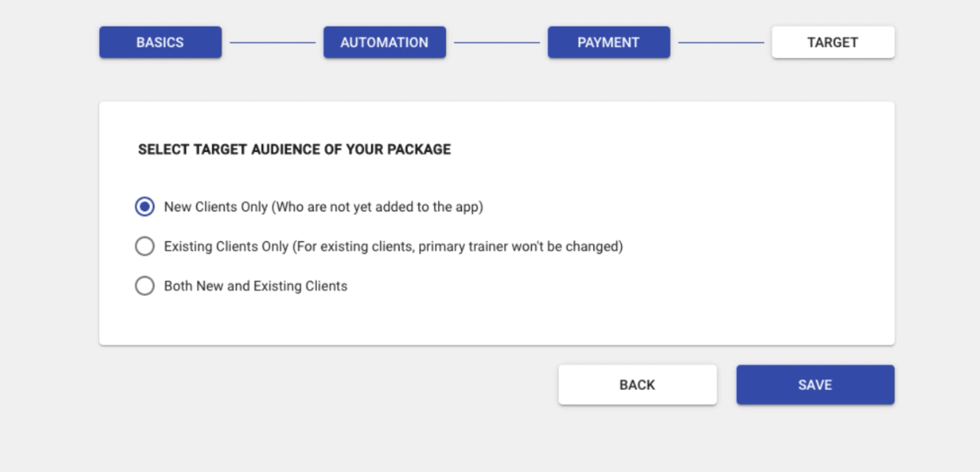This screenshot has height=472, width=980.
Task: Click the 'Existing Clients Only' label text
Action: (226, 246)
